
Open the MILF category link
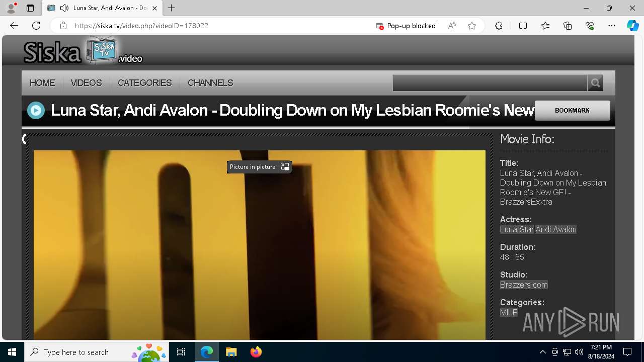click(x=509, y=312)
